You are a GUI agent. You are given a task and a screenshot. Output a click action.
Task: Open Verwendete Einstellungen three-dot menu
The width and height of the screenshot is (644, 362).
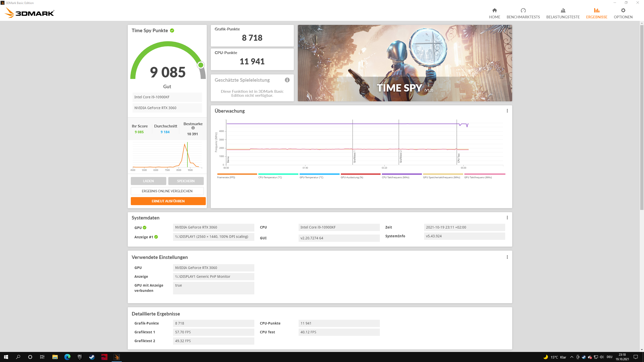(x=507, y=257)
